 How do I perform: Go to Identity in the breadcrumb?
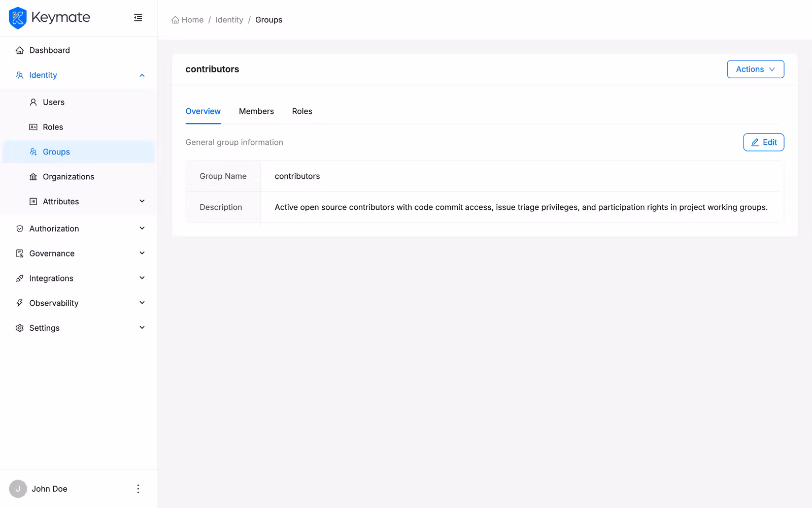point(229,20)
